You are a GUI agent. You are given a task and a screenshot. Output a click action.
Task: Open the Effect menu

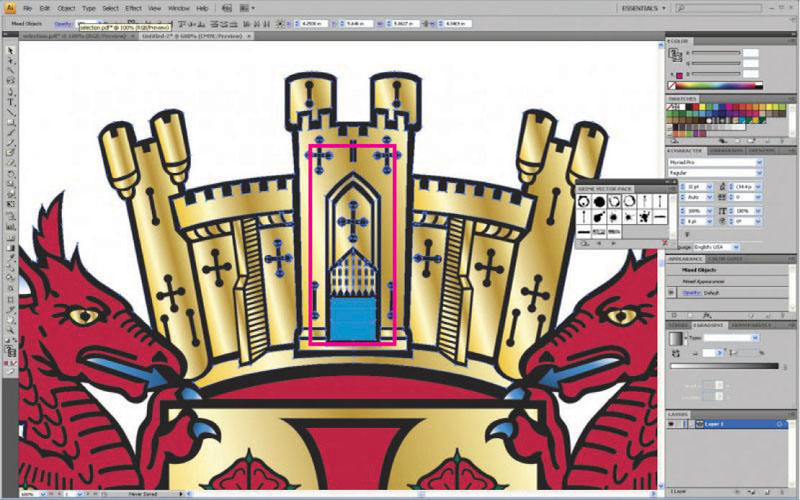[134, 8]
